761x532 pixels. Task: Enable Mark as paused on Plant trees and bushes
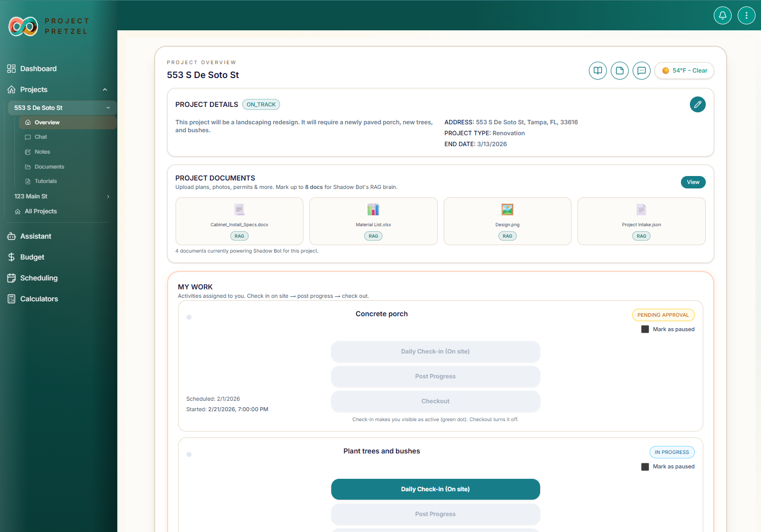645,466
